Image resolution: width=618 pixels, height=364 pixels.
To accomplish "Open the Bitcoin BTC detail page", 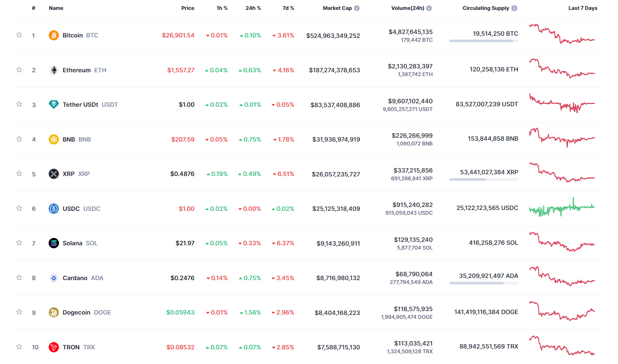I will [80, 35].
